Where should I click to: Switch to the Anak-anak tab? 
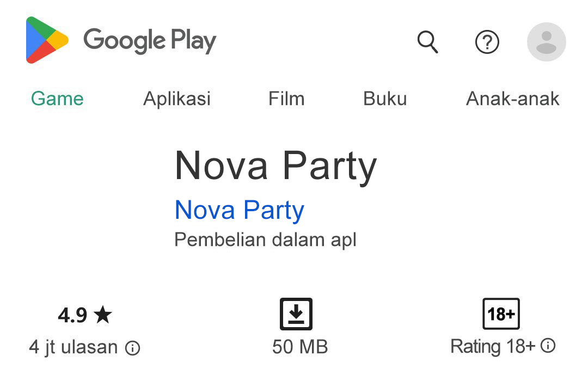512,99
